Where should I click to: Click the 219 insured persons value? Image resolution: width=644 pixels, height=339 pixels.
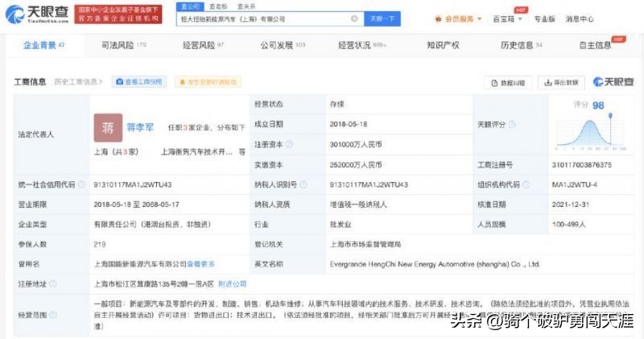point(100,244)
